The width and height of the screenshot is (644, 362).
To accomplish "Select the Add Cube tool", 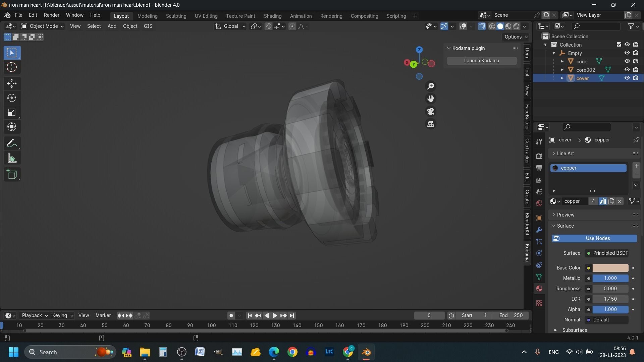I will click(12, 174).
